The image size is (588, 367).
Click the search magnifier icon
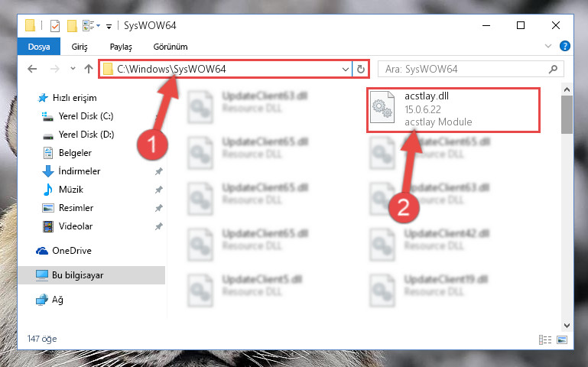pyautogui.click(x=553, y=70)
